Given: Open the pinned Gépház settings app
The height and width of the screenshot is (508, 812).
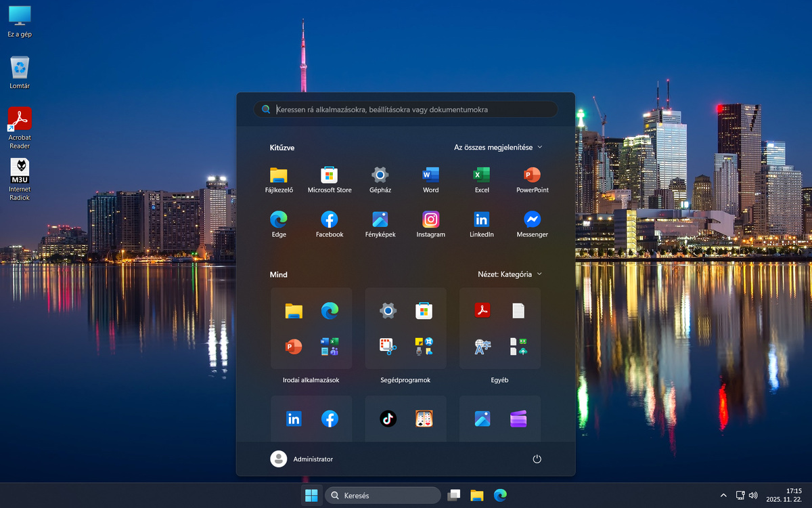Looking at the screenshot, I should (x=380, y=180).
